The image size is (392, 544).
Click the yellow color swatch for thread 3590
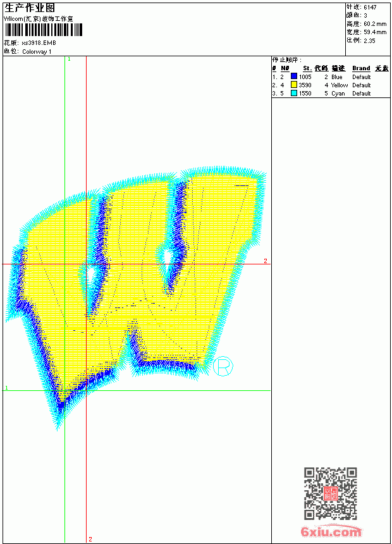coord(294,85)
